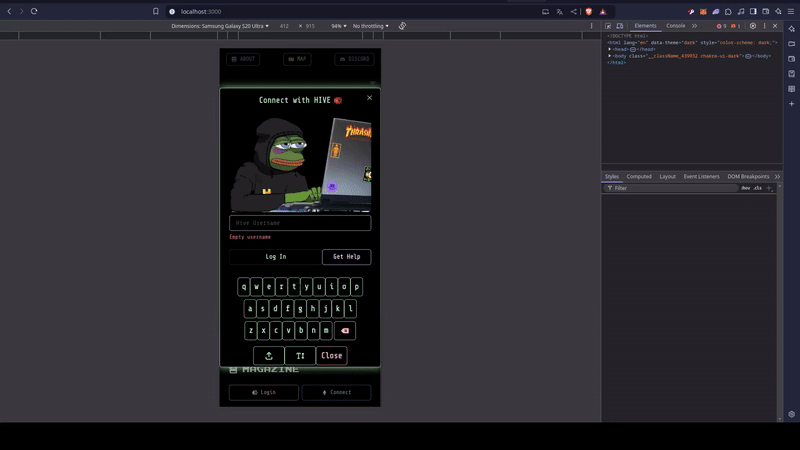800x450 pixels.
Task: Toggle the :hov element state button
Action: tap(745, 188)
